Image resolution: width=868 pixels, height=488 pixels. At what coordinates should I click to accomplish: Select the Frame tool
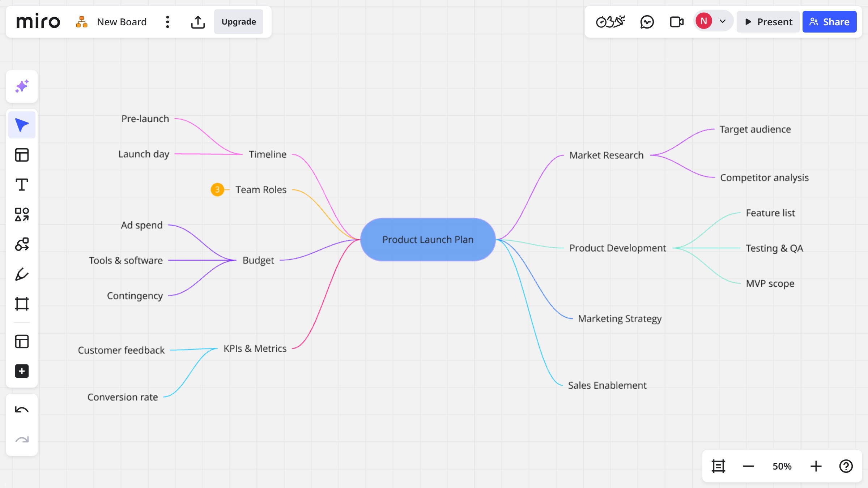point(22,303)
